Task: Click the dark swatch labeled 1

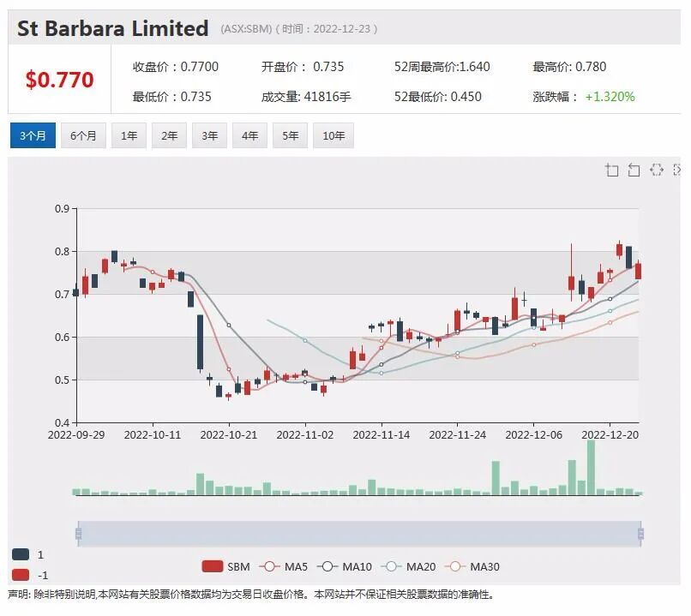Action: point(21,554)
